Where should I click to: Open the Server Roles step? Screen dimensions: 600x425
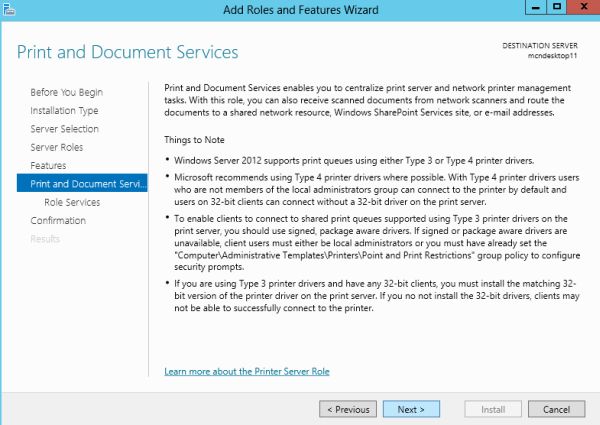click(57, 147)
